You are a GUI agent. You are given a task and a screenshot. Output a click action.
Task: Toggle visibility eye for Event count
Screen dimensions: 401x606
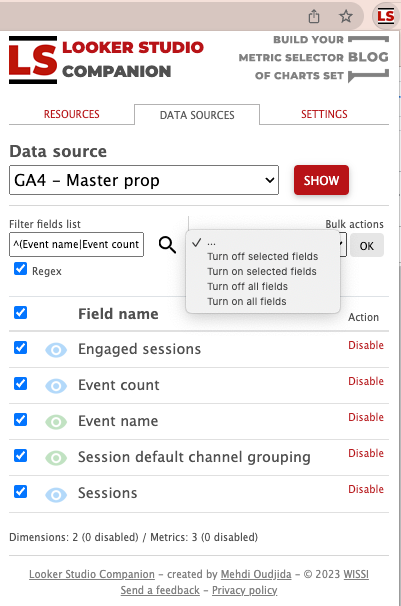56,386
